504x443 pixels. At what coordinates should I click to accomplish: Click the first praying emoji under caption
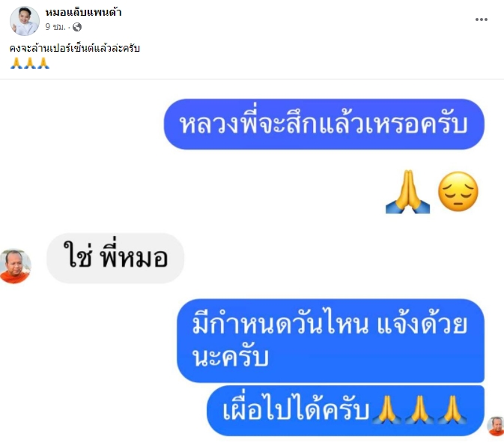point(16,64)
